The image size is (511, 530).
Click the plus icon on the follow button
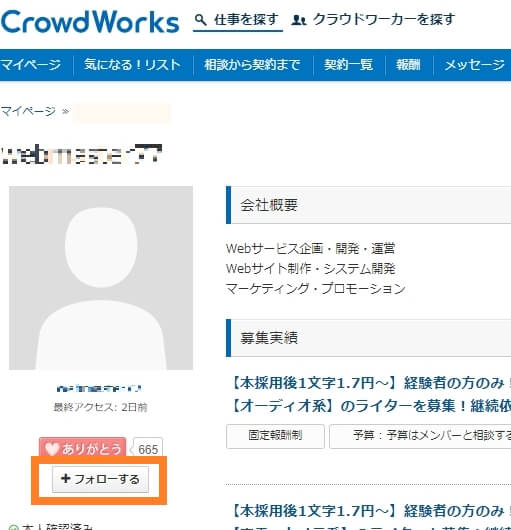pos(65,478)
